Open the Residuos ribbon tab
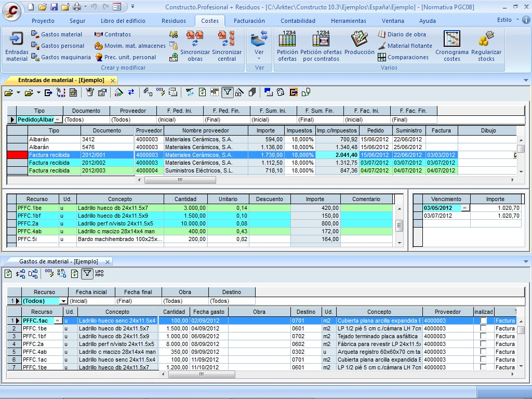 click(x=174, y=21)
